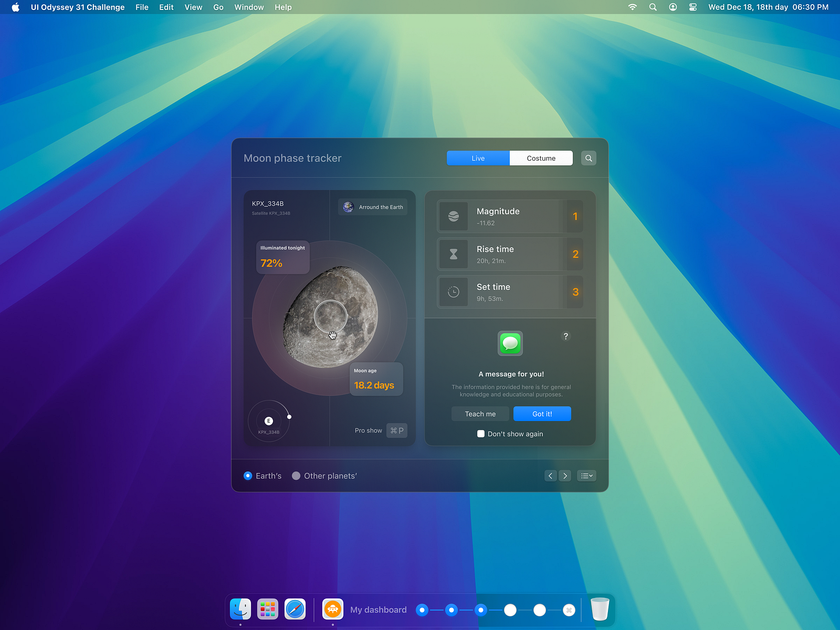Click the Got it! button
This screenshot has width=840, height=630.
coord(542,414)
